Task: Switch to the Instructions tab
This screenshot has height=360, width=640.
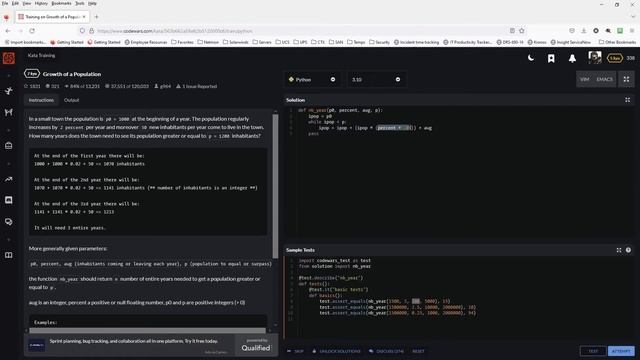Action: click(x=41, y=100)
